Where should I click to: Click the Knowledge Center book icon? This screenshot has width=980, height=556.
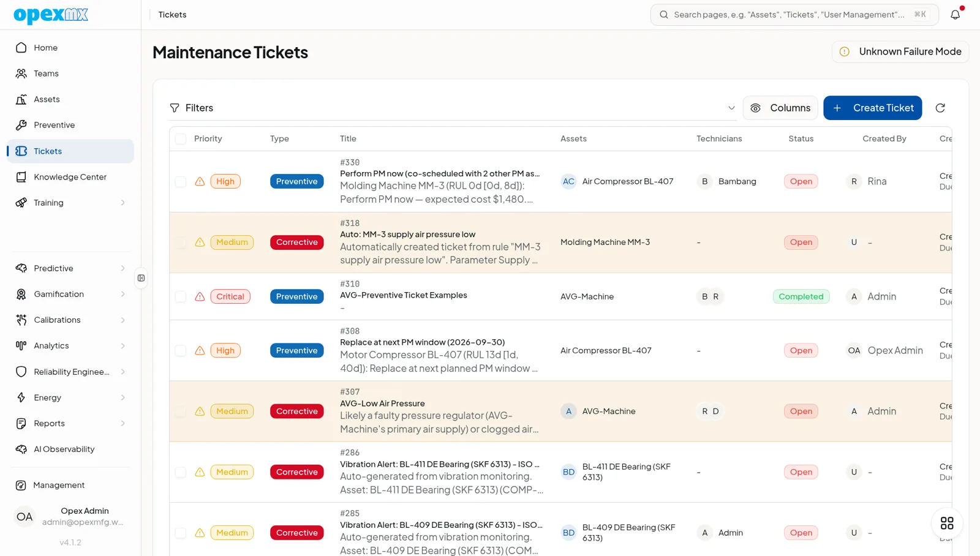[21, 177]
